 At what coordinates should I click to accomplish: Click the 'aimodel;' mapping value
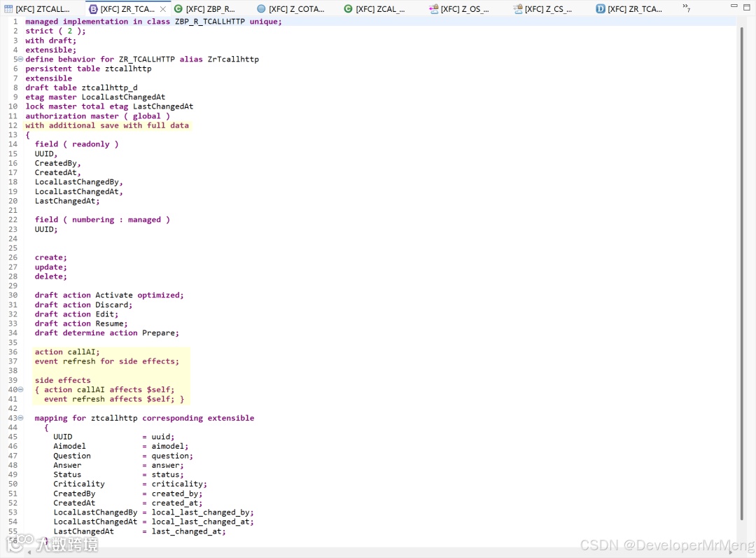coord(169,447)
